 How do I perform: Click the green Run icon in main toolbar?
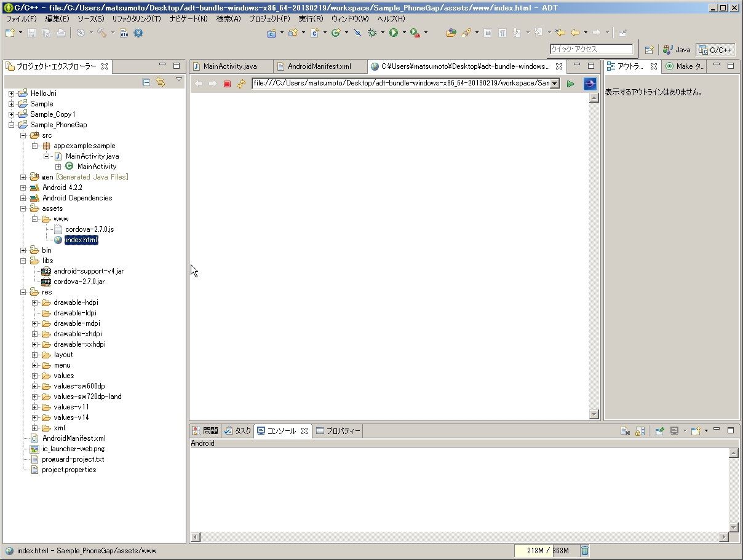click(393, 33)
